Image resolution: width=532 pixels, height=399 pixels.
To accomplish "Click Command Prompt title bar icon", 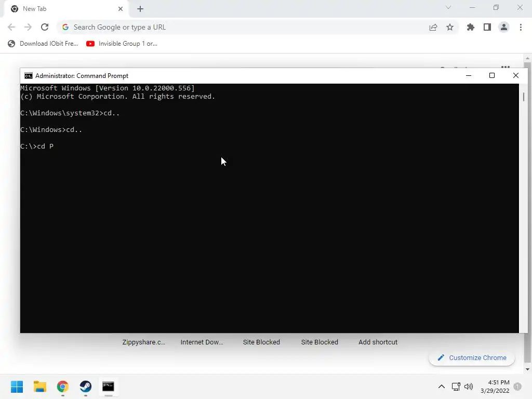I will 29,76.
